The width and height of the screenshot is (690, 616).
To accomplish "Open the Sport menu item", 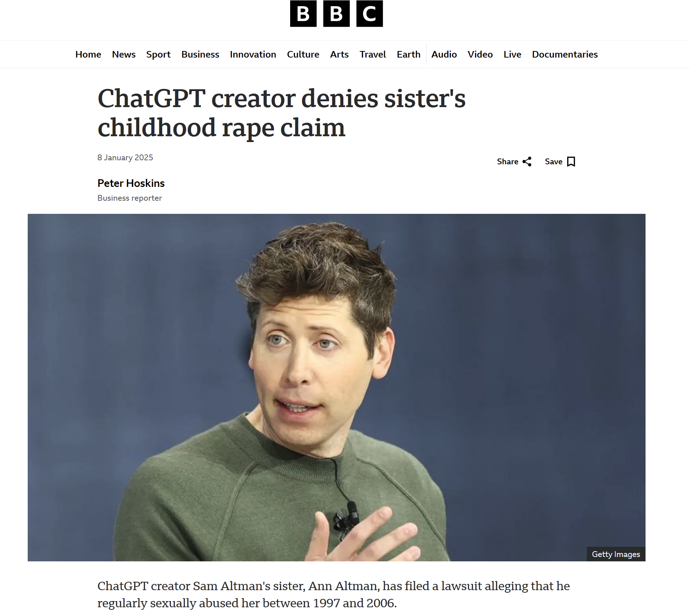I will [158, 54].
